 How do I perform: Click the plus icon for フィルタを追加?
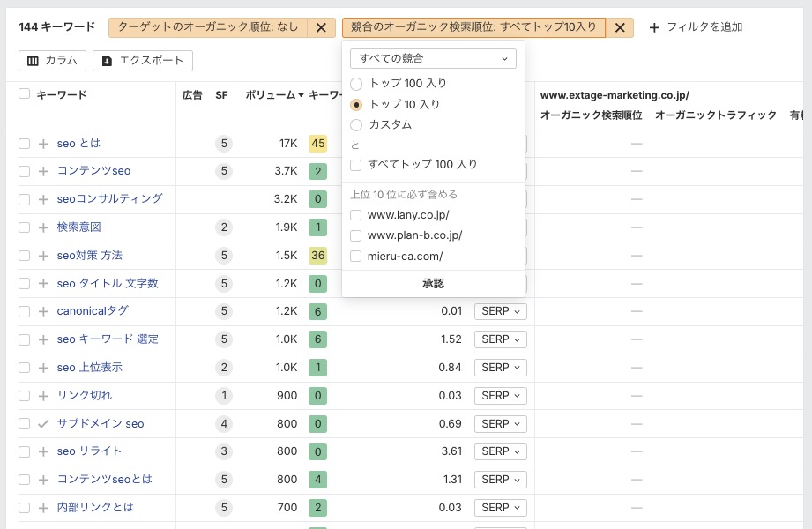654,27
